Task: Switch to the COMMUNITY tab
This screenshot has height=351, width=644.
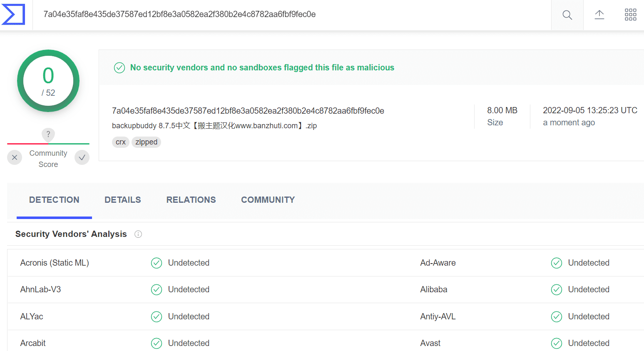Action: [268, 200]
